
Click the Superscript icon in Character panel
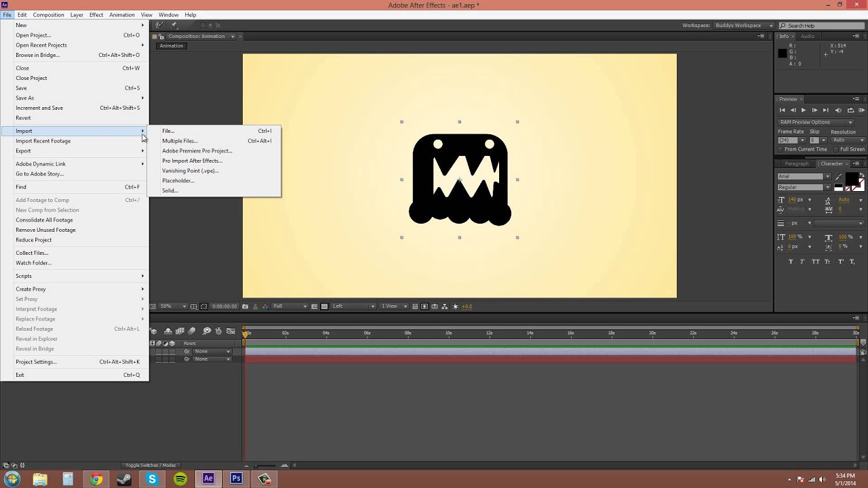(841, 262)
